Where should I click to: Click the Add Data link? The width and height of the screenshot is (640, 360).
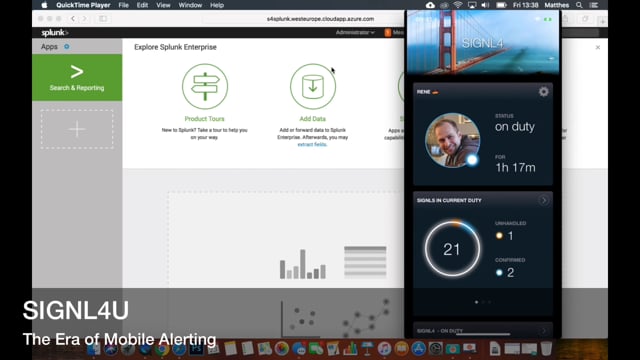point(313,119)
